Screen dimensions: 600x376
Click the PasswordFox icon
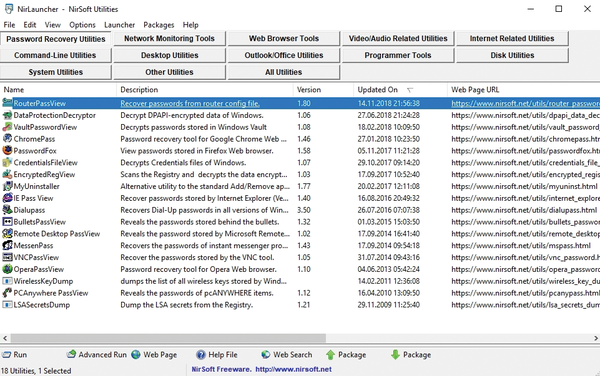point(7,150)
